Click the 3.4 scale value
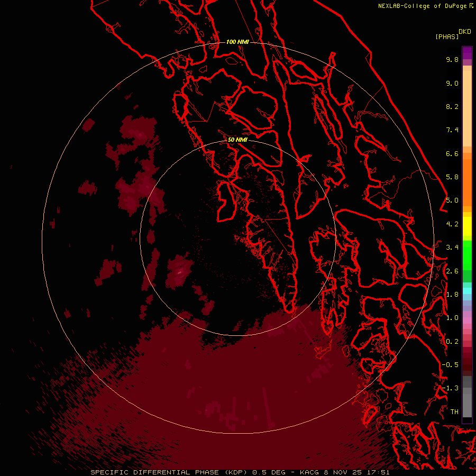The width and height of the screenshot is (476, 476). pyautogui.click(x=452, y=248)
